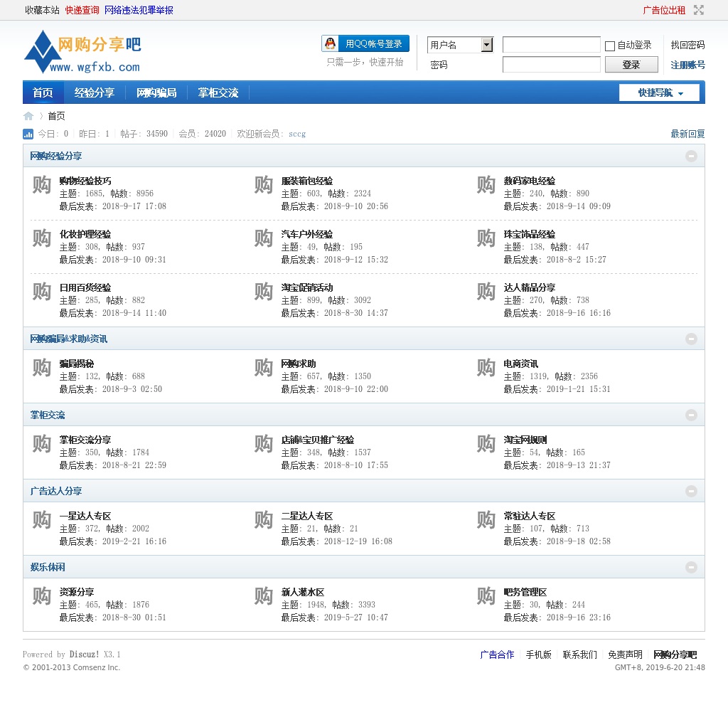
Task: Open the 网购骗局 navigation tab
Action: pyautogui.click(x=156, y=92)
